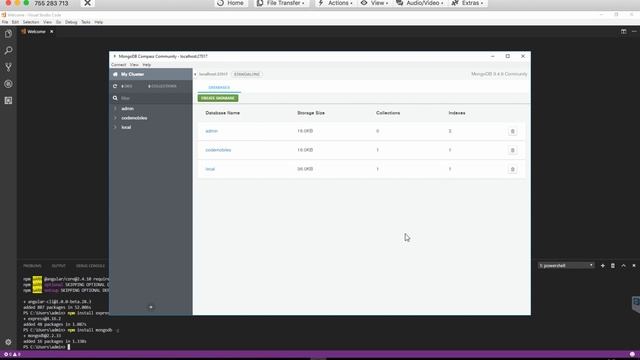The image size is (640, 360).
Task: Open VS Code File menu
Action: point(5,22)
